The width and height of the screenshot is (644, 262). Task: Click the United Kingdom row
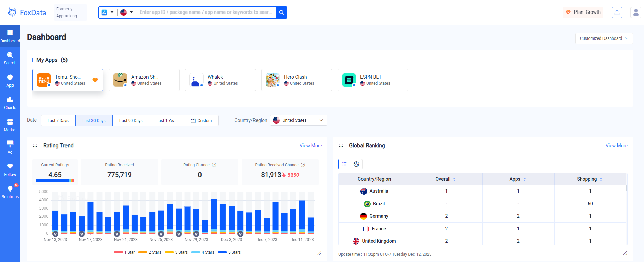point(482,241)
